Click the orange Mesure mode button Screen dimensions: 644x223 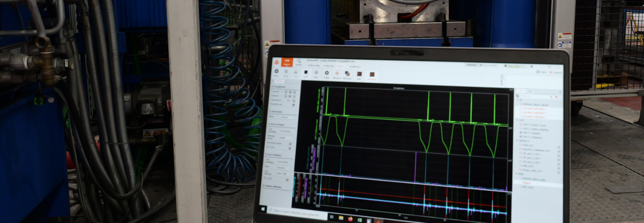tap(286, 62)
